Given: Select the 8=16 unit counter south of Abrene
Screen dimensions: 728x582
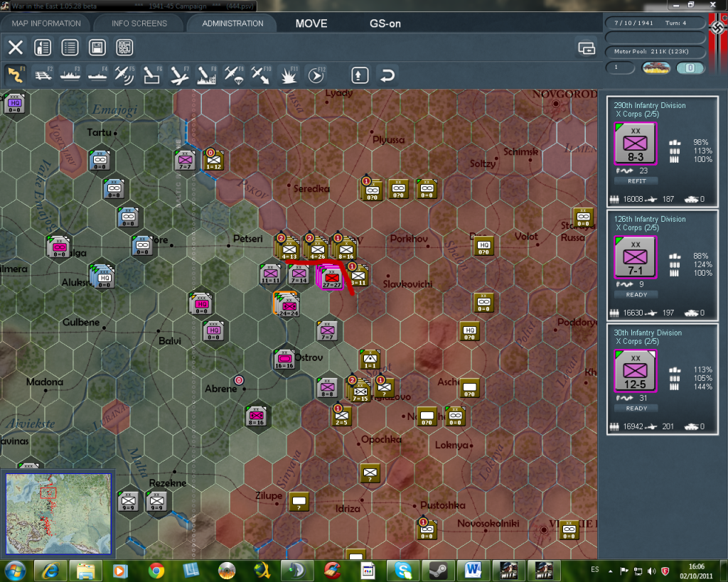Looking at the screenshot, I should (256, 416).
